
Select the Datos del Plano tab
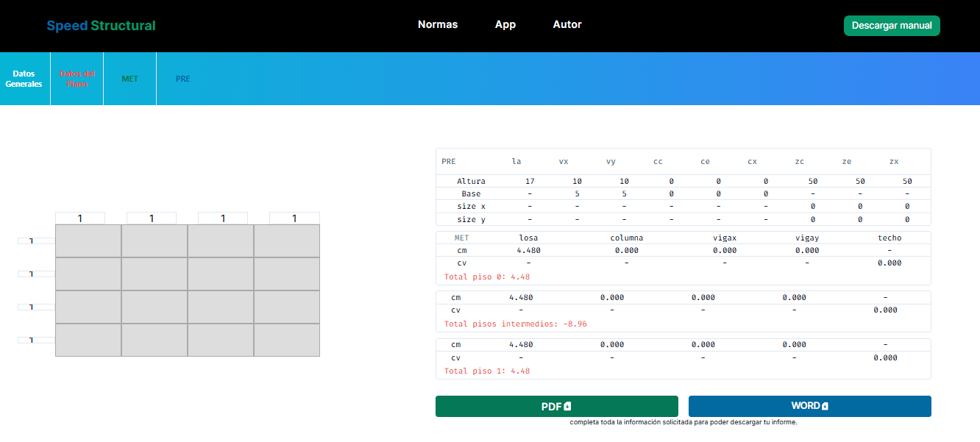[x=77, y=79]
